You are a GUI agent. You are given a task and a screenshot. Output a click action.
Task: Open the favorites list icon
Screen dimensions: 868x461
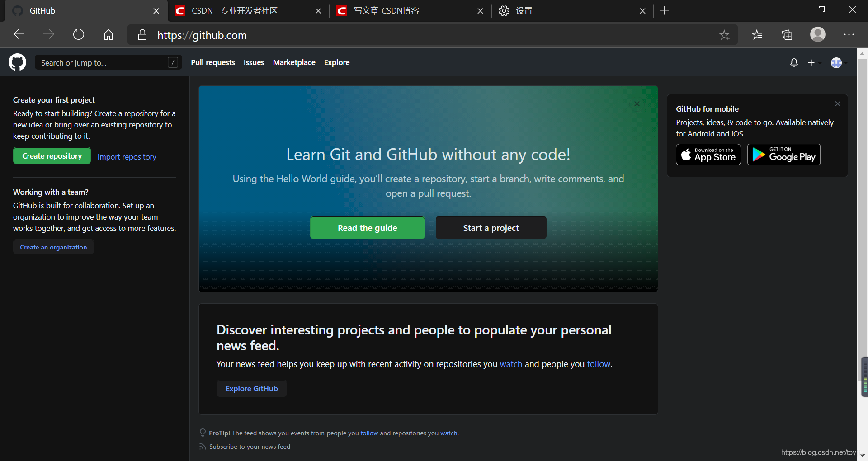757,35
